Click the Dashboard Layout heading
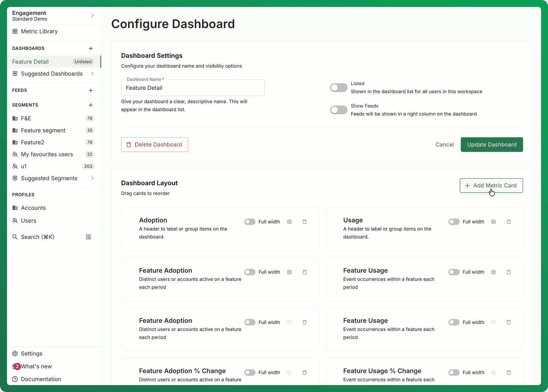This screenshot has width=548, height=392. click(x=149, y=183)
